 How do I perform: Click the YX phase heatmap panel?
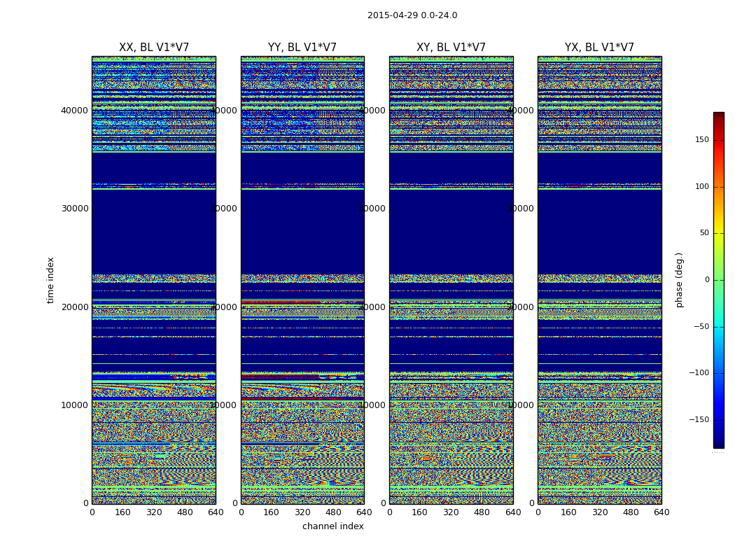point(599,280)
